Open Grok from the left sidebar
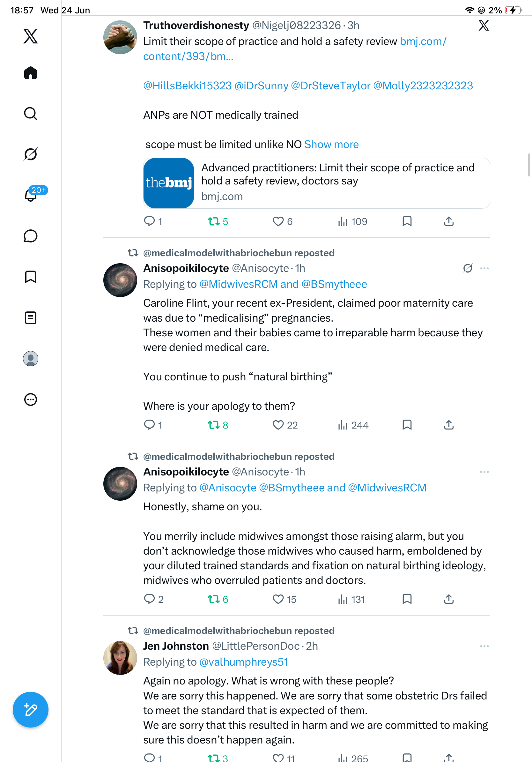The height and width of the screenshot is (762, 532). (x=31, y=154)
